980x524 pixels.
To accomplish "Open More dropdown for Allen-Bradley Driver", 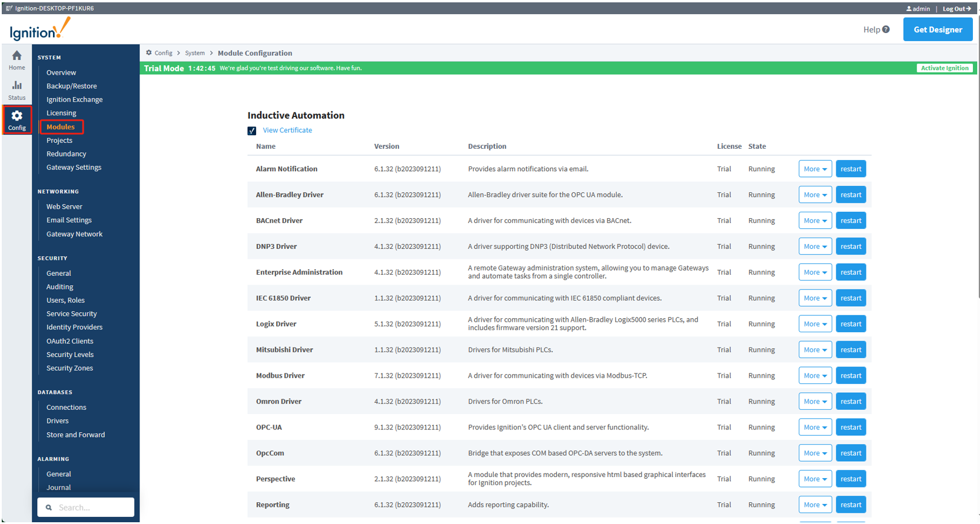I will [x=815, y=195].
